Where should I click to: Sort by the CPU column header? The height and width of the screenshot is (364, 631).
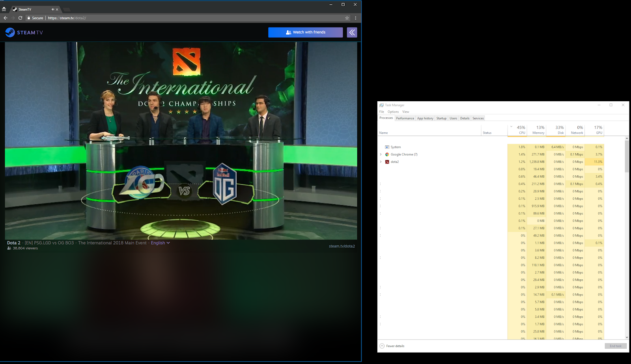click(517, 130)
